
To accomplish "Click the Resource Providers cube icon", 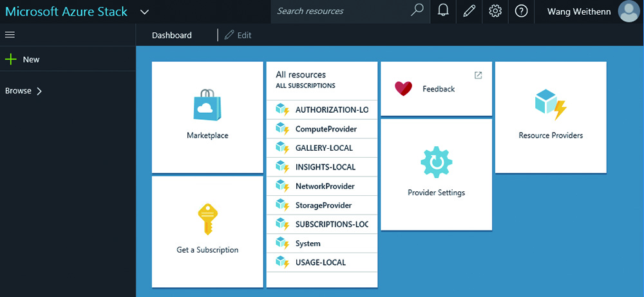I will coord(551,105).
